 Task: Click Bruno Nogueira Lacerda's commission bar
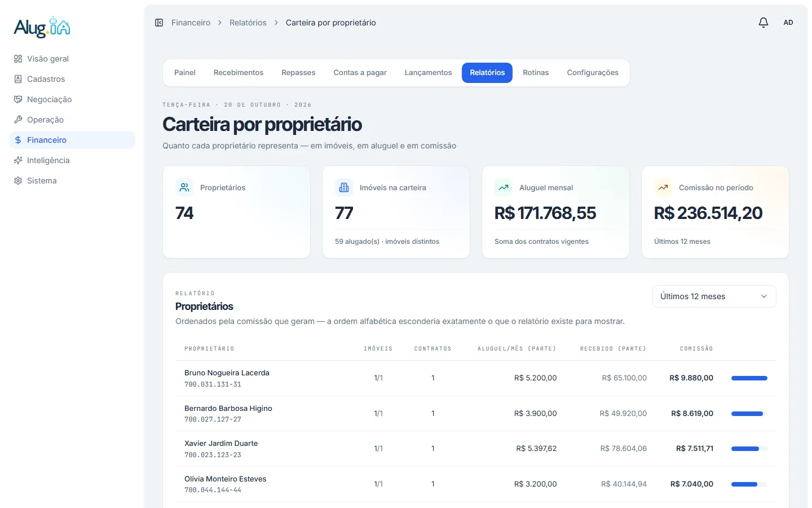[x=749, y=378]
